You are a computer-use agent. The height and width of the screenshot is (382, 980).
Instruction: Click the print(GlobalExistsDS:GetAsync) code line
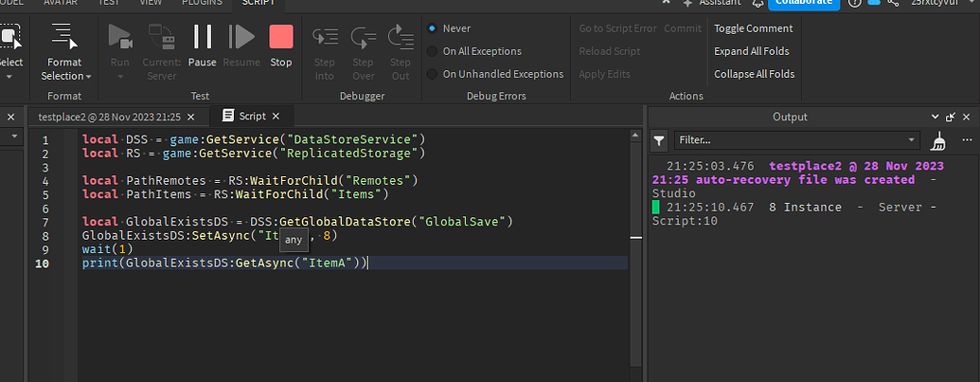click(x=224, y=264)
